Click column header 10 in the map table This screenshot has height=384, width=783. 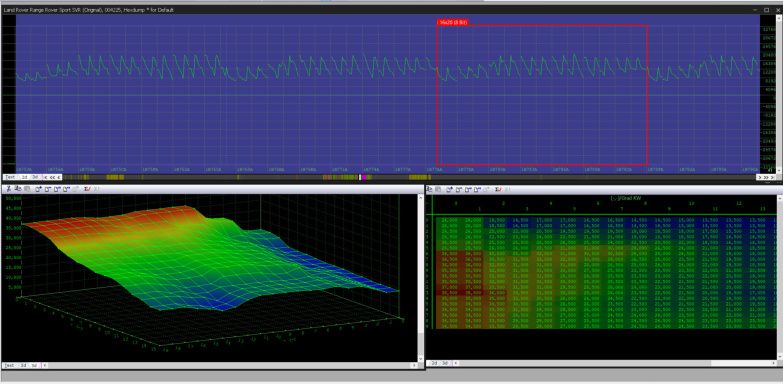692,204
